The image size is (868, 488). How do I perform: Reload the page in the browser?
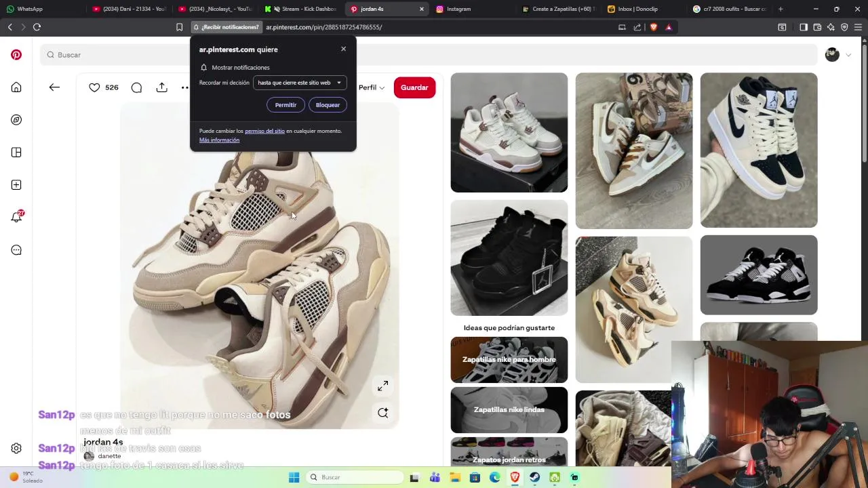(x=37, y=27)
